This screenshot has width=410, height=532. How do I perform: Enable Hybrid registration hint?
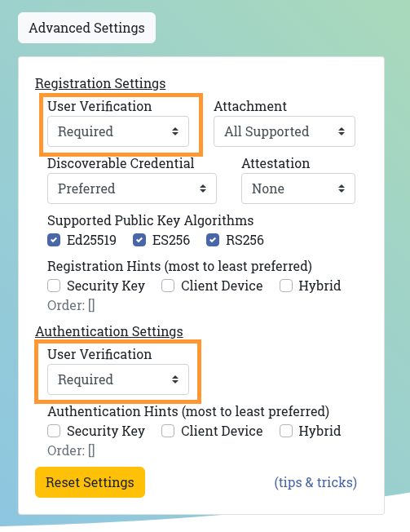(x=286, y=286)
